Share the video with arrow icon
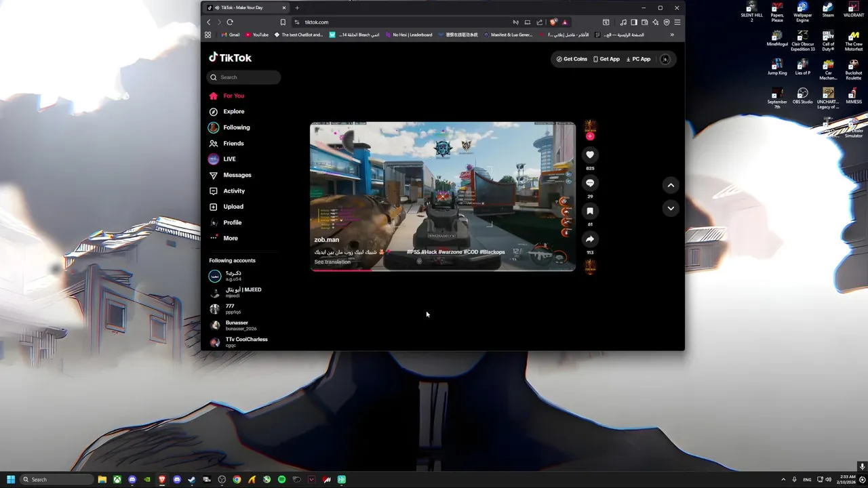Viewport: 868px width, 488px height. coord(590,239)
